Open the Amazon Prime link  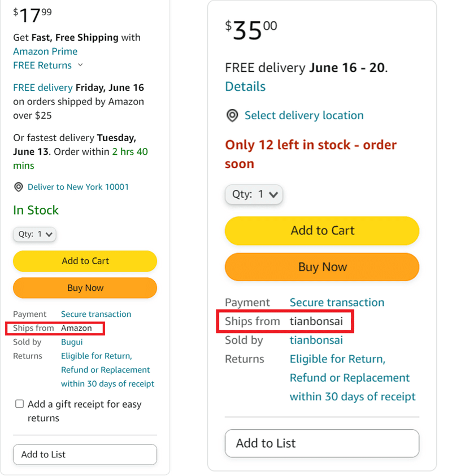(x=45, y=51)
